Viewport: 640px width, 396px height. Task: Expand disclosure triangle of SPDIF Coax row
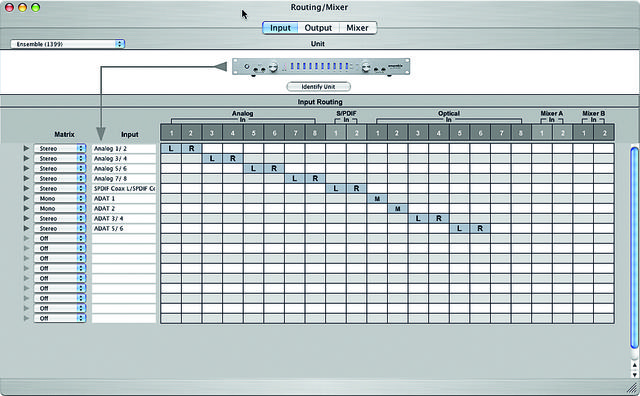pyautogui.click(x=27, y=188)
